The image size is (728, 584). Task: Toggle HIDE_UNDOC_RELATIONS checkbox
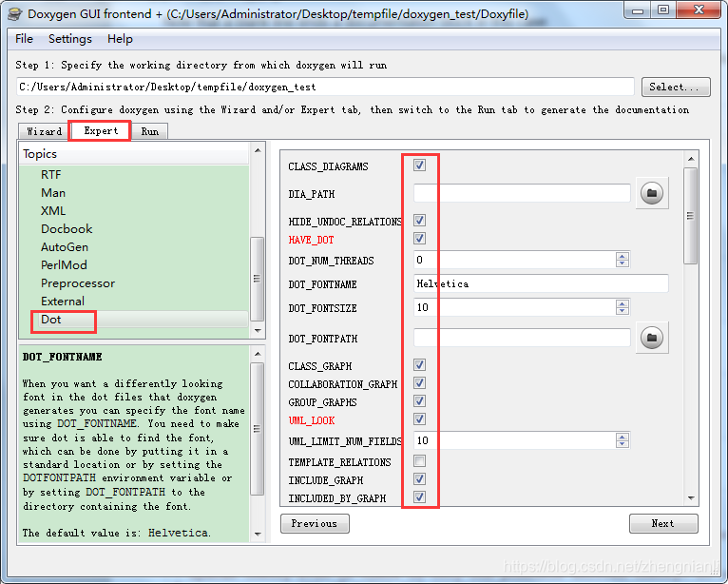pos(419,221)
